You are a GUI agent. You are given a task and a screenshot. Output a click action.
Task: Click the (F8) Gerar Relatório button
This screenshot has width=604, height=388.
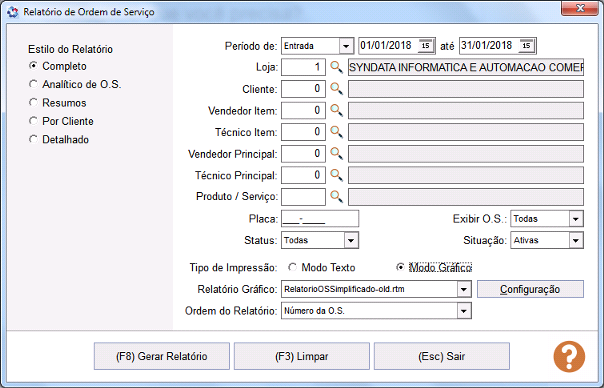click(162, 356)
